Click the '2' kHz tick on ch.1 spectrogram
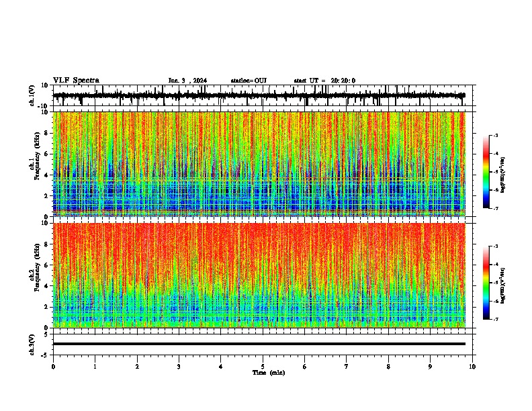 tap(46, 195)
